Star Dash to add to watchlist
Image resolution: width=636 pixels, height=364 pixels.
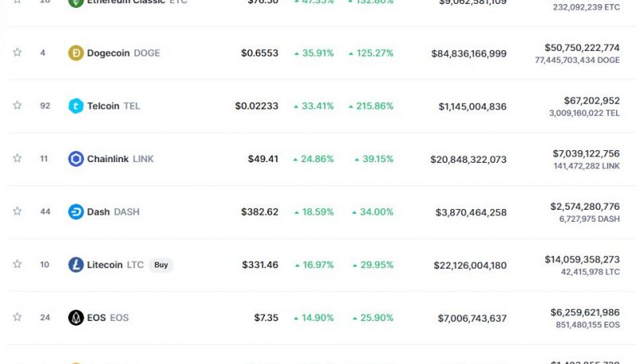point(17,211)
